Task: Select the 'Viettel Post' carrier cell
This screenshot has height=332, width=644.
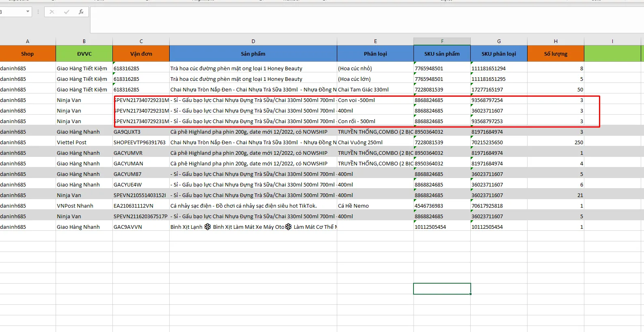Action: click(84, 142)
